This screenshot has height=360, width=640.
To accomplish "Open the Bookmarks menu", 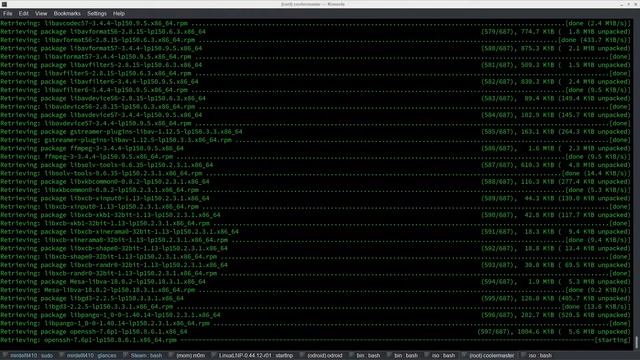I will coord(67,13).
